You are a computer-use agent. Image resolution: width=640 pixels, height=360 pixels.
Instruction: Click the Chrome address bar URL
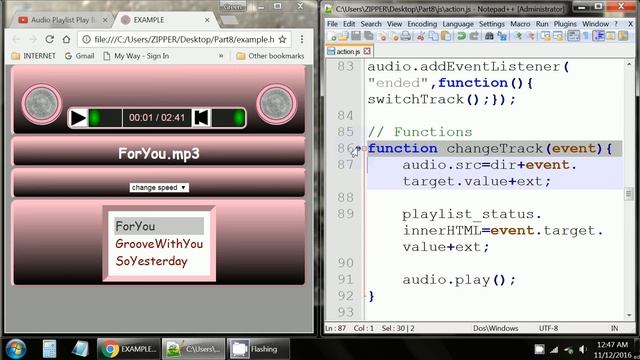[x=184, y=39]
